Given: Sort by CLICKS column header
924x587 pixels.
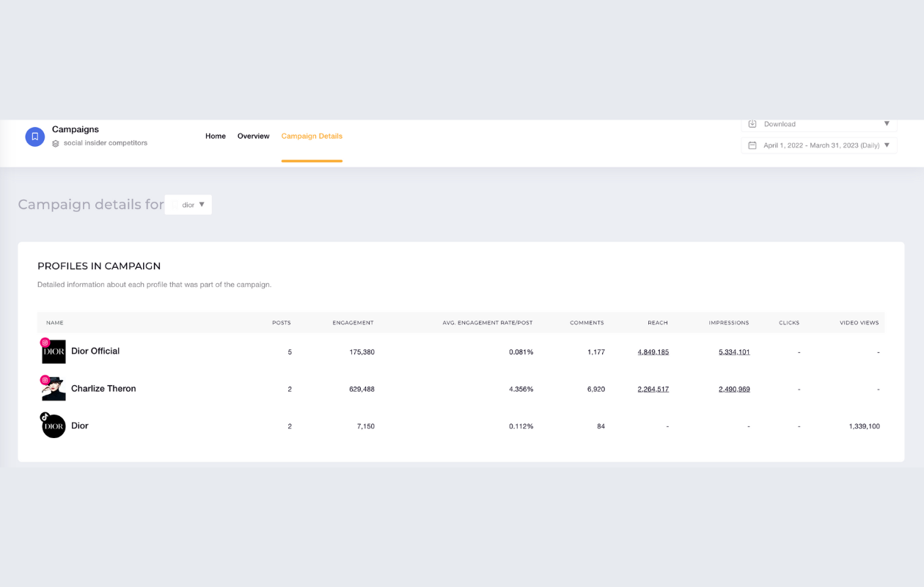Looking at the screenshot, I should tap(789, 323).
